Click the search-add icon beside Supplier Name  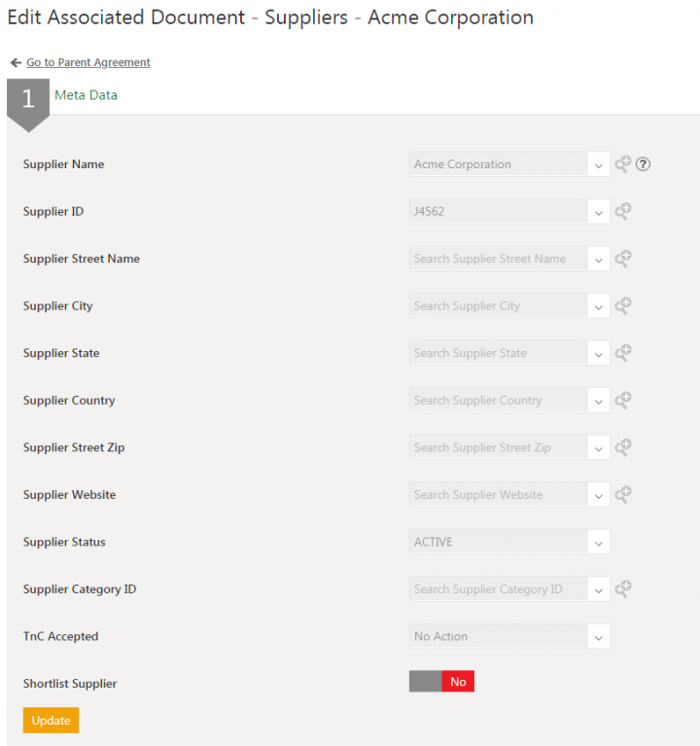pyautogui.click(x=623, y=164)
